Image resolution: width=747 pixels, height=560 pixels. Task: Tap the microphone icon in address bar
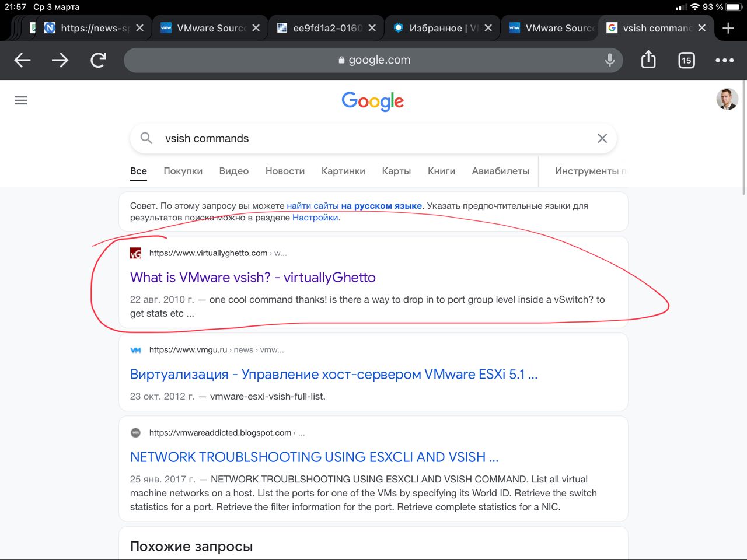pos(610,60)
